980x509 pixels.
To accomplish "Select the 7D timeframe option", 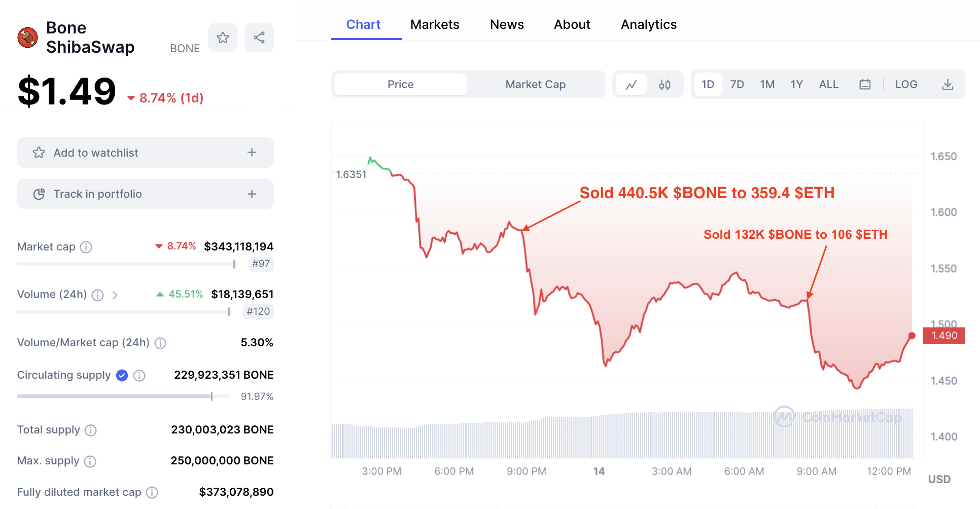I will pos(737,84).
